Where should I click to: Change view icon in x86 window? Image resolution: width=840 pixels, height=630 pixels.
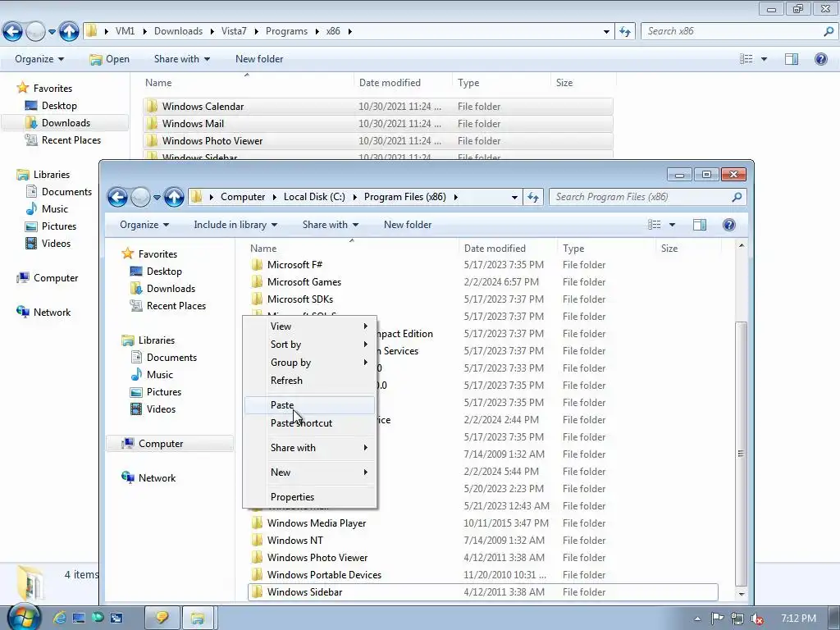746,59
